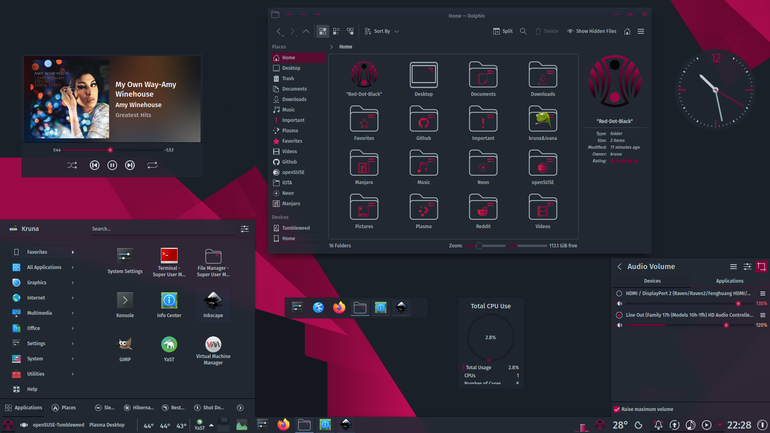Open YaST from the application launcher
Image resolution: width=770 pixels, height=433 pixels.
[169, 349]
